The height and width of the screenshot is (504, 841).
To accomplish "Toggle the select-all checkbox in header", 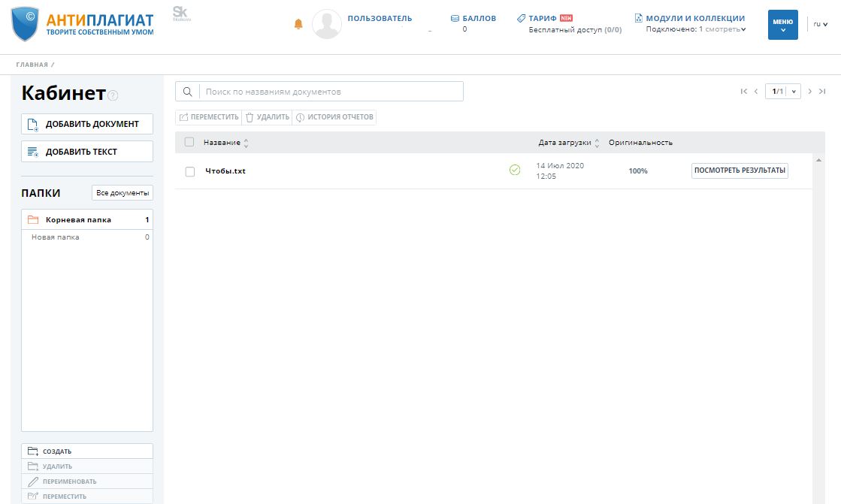I will 189,142.
